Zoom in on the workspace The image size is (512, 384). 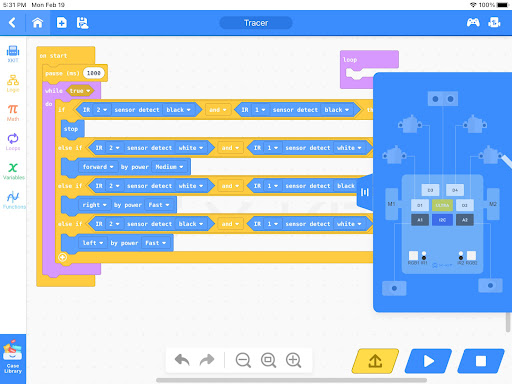[x=294, y=360]
